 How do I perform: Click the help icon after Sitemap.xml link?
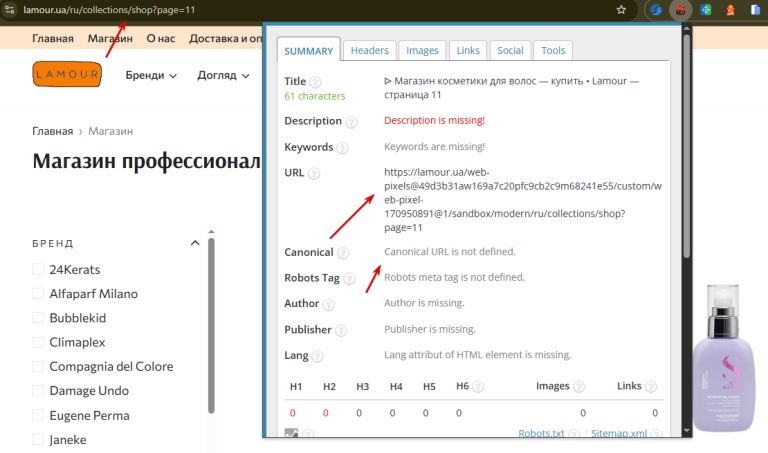pyautogui.click(x=656, y=434)
